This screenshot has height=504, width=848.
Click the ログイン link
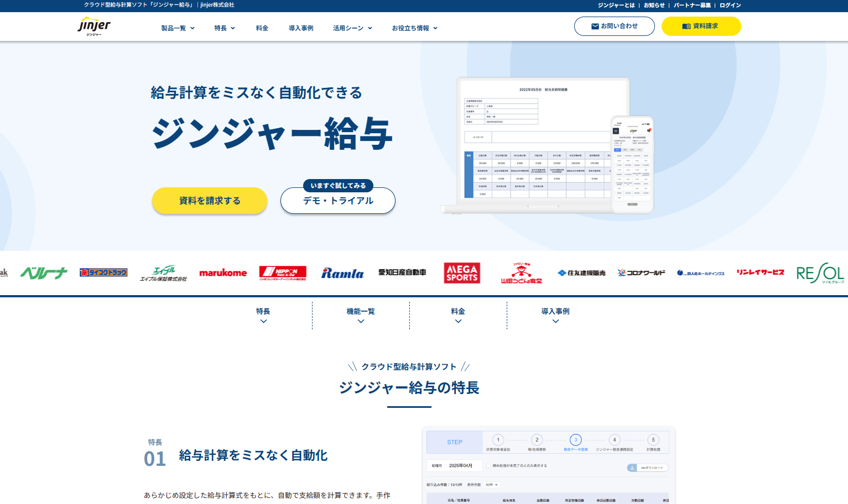coord(730,5)
